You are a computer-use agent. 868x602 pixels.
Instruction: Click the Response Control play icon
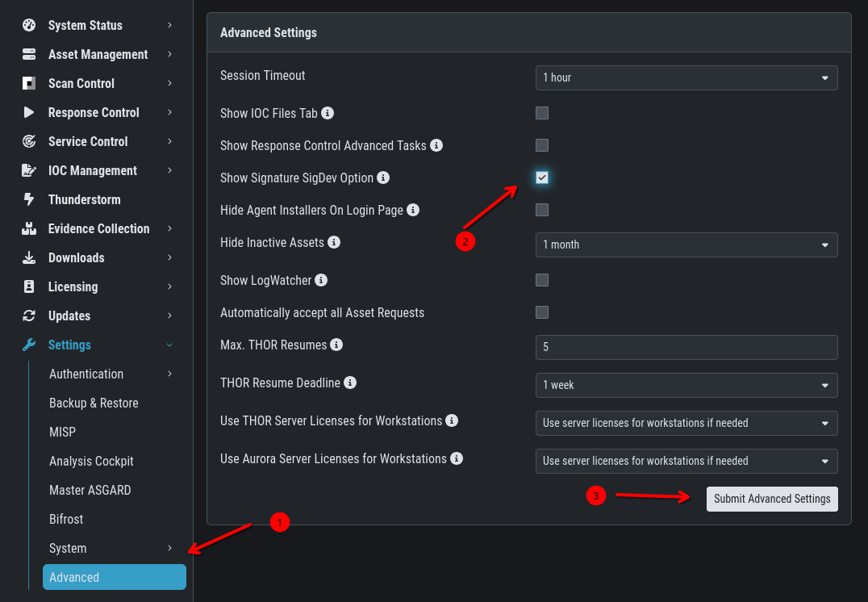coord(29,112)
